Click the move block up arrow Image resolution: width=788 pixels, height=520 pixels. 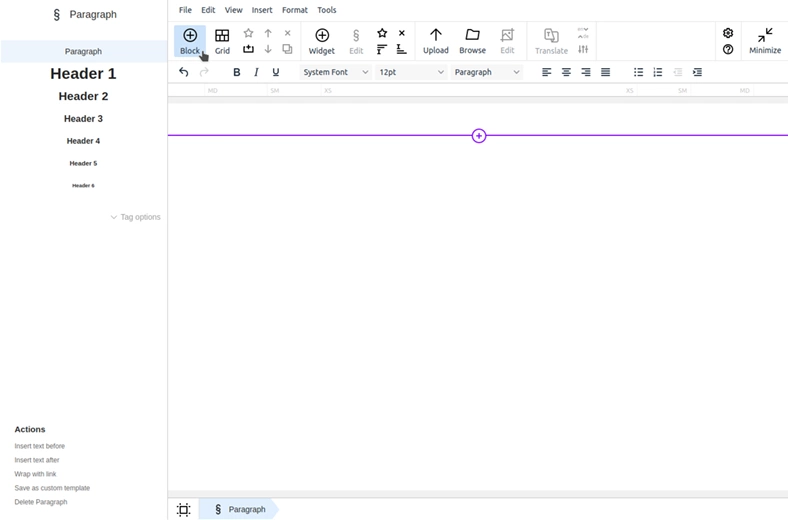(x=268, y=33)
